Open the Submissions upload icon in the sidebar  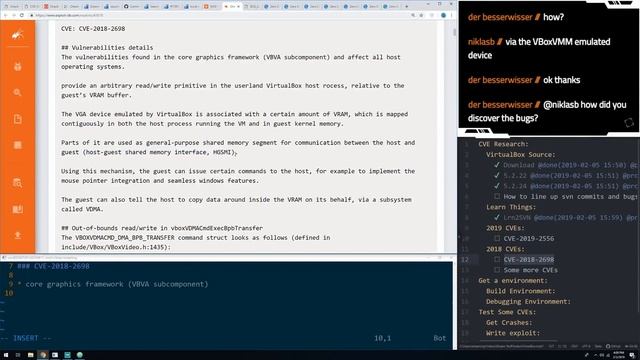[x=18, y=236]
